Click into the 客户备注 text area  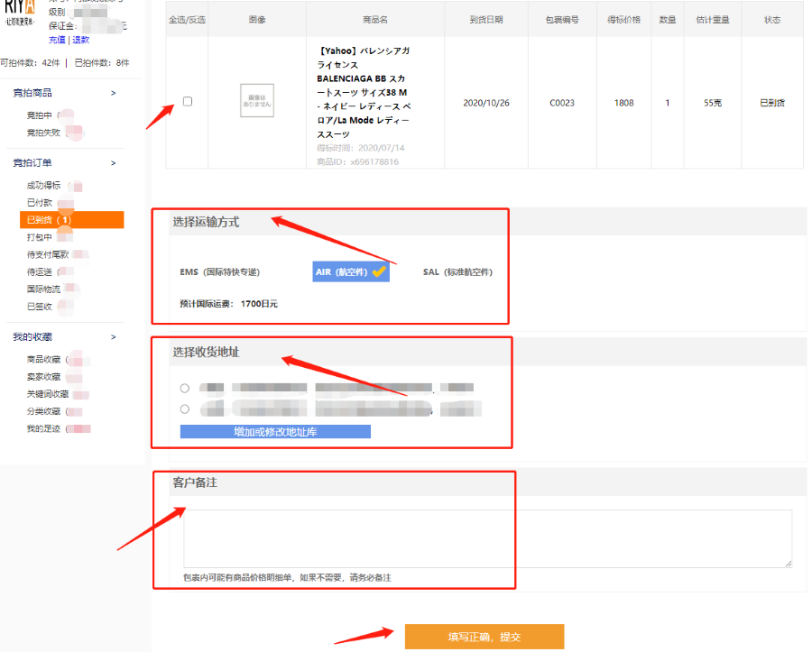(x=487, y=538)
